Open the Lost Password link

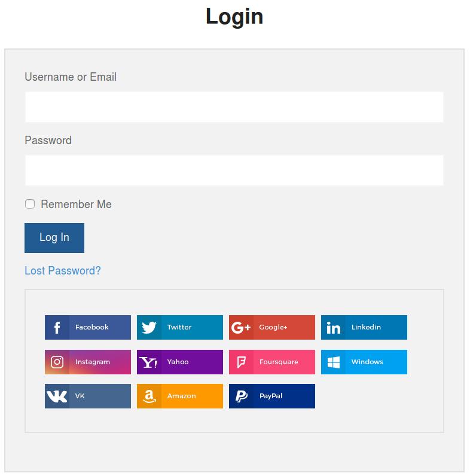63,271
